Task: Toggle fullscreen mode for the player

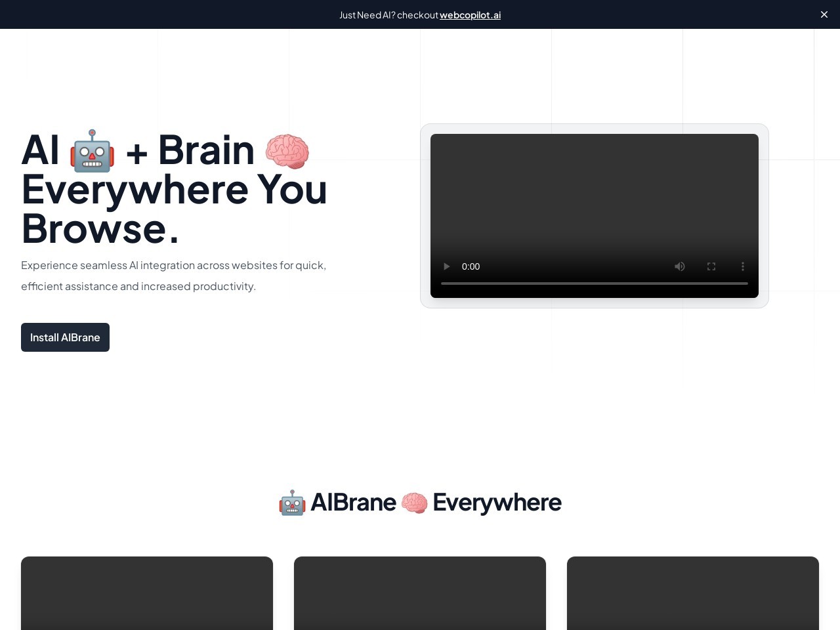Action: [x=711, y=266]
